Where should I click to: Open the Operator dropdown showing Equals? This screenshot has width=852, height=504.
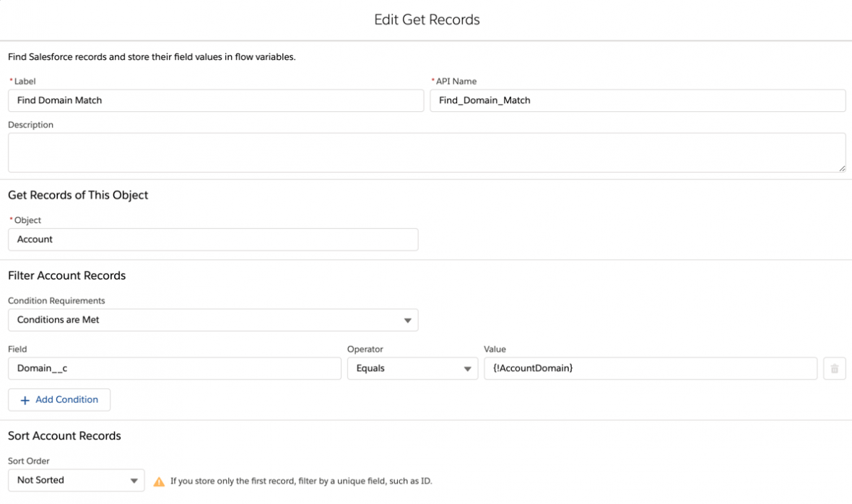412,368
